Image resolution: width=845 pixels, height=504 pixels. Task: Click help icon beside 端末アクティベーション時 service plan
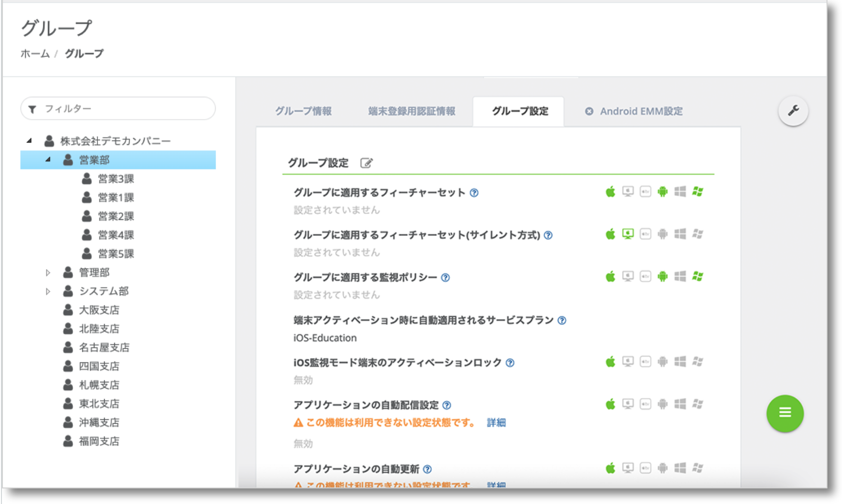[562, 321]
